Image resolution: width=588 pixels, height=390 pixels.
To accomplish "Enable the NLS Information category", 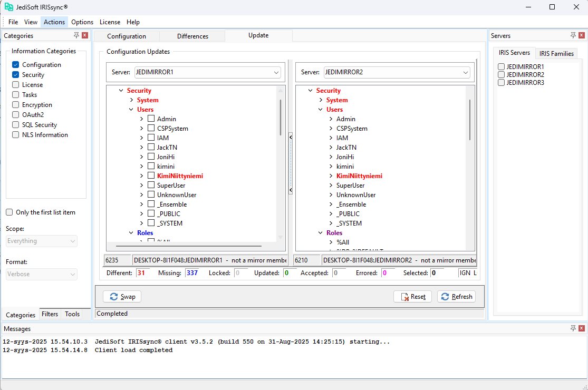I will click(16, 134).
